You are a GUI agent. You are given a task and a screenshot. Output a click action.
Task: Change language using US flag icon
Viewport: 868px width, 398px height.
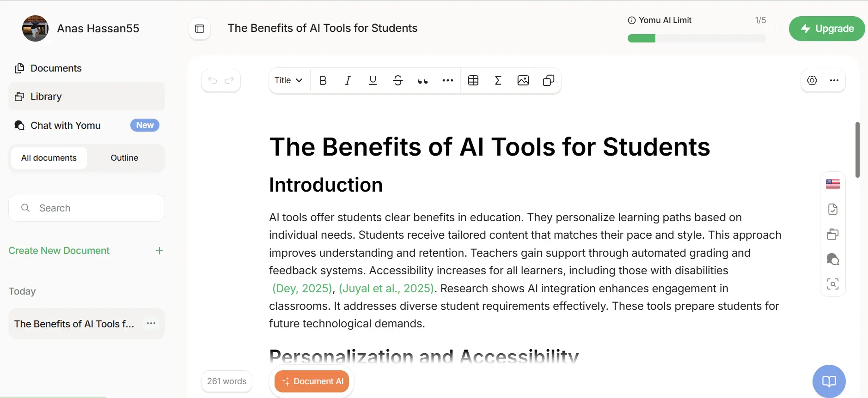(x=833, y=184)
